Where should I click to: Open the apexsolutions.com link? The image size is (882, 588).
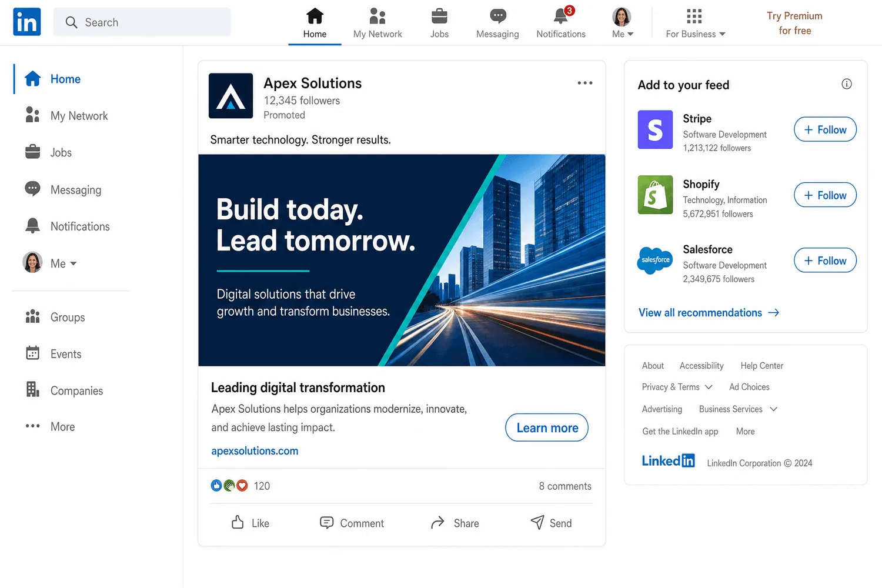click(255, 451)
